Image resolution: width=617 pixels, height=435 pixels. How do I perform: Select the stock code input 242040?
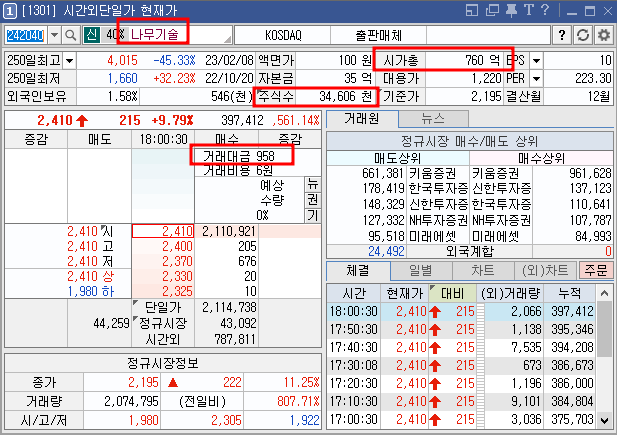(x=26, y=35)
